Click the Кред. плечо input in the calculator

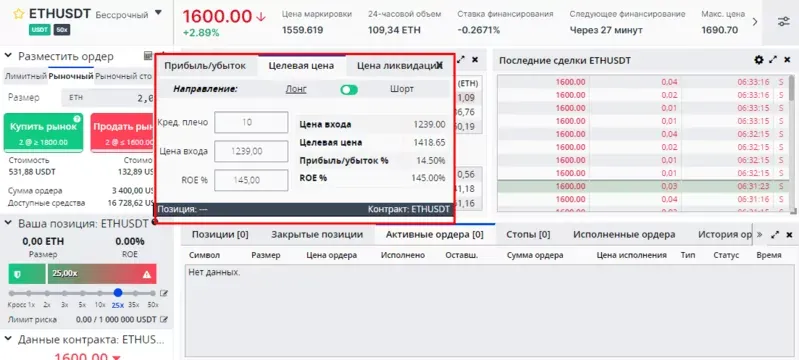251,123
